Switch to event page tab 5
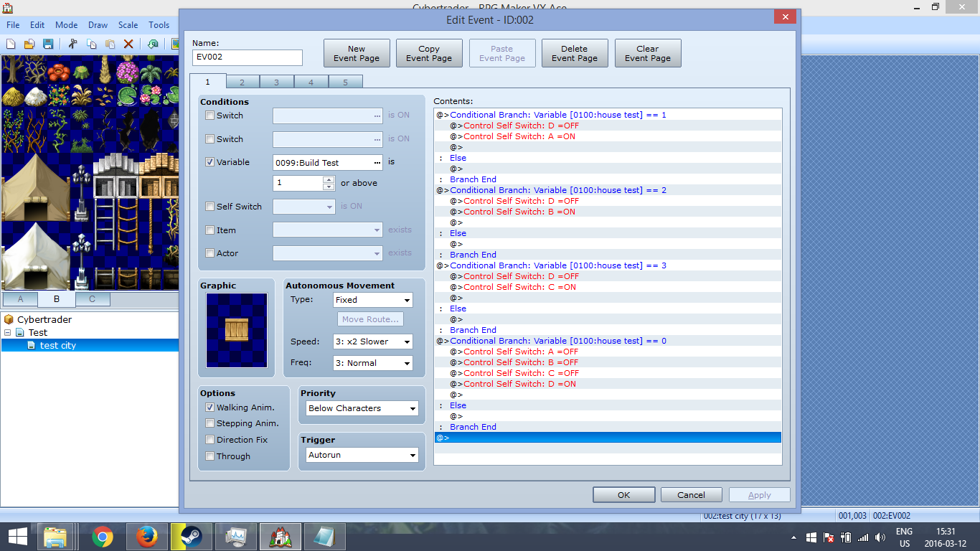The image size is (980, 551). [x=345, y=83]
